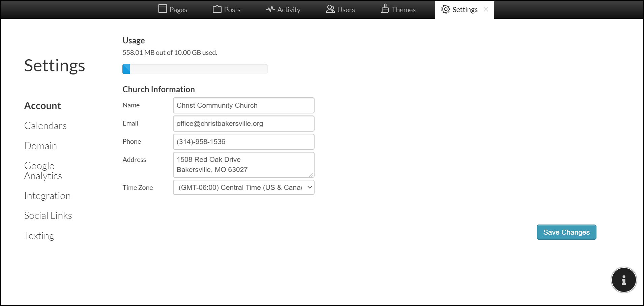
Task: Select Google Analytics in sidebar
Action: tap(43, 171)
